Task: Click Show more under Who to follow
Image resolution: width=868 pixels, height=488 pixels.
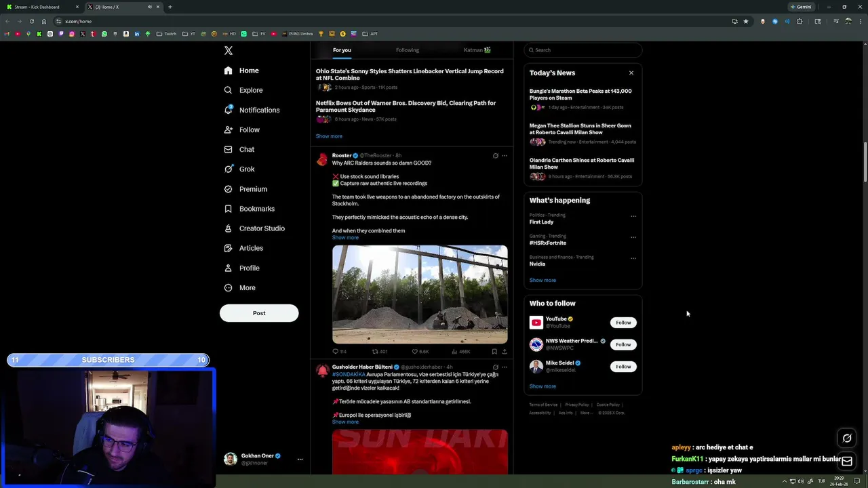Action: point(542,386)
